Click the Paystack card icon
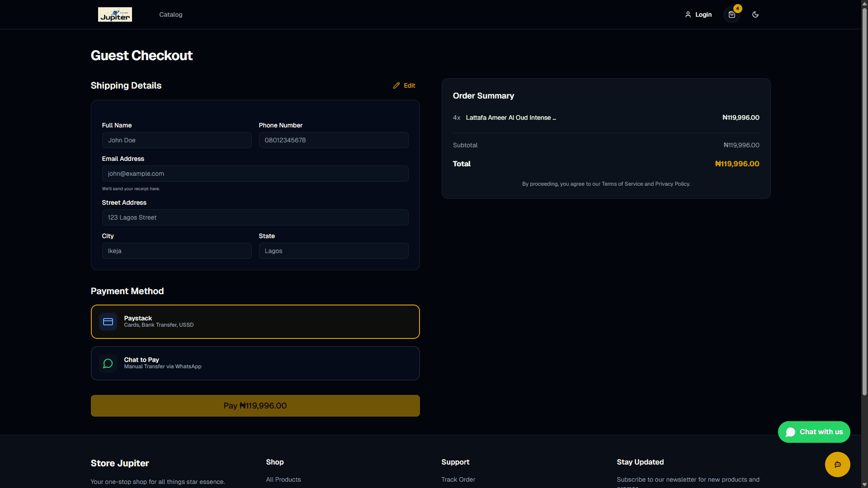868x488 pixels. click(x=108, y=322)
